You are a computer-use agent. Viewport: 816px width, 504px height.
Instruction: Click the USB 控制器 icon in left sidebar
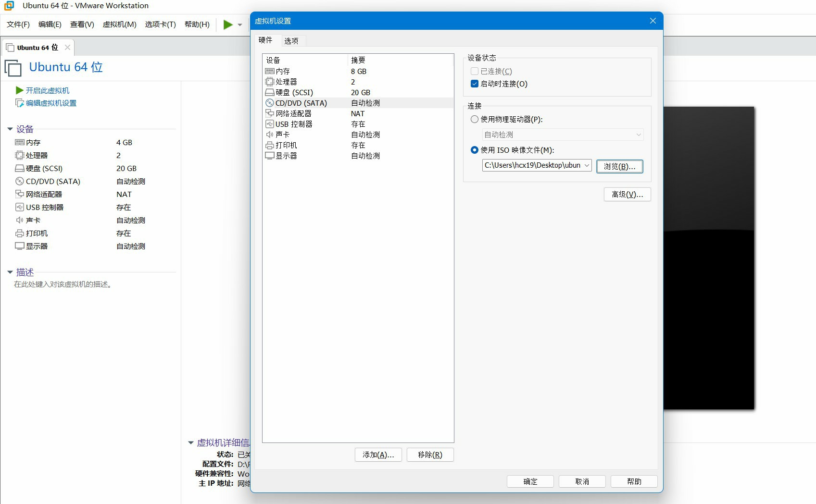coord(20,207)
